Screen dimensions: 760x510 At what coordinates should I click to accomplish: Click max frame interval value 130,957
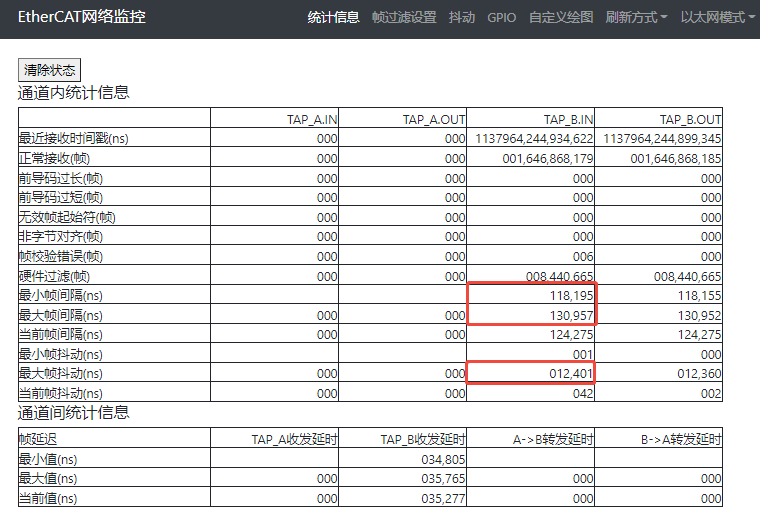click(x=571, y=316)
